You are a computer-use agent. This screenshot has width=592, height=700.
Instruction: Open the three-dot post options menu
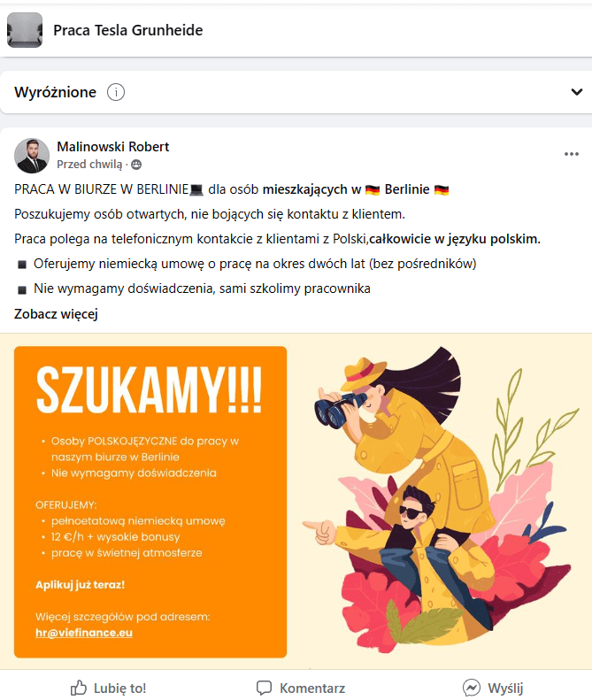[x=572, y=154]
